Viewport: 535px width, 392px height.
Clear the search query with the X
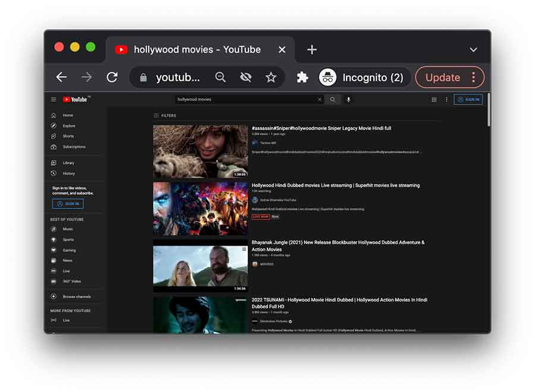click(320, 100)
